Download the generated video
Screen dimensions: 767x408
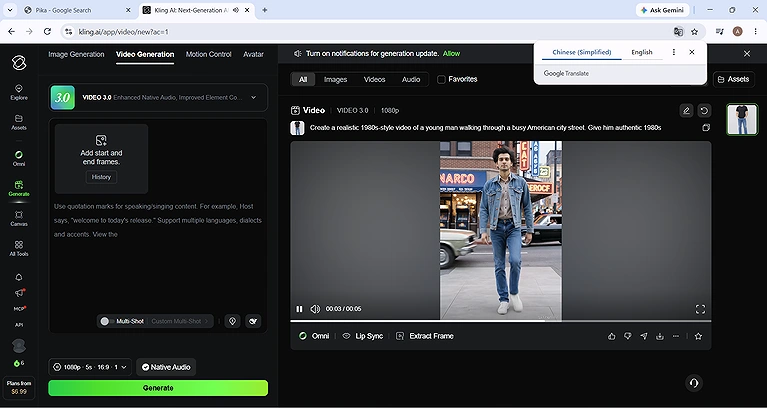pyautogui.click(x=660, y=336)
